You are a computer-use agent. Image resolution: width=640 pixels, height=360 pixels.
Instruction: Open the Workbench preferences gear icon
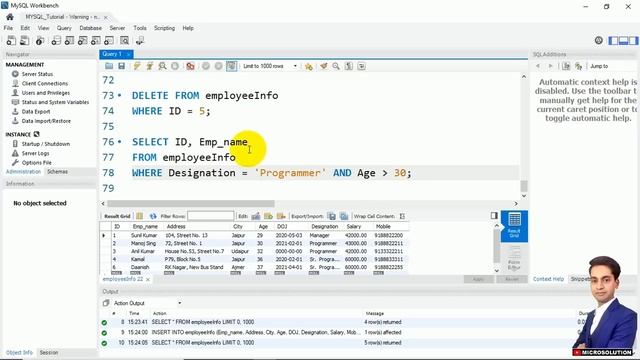[598, 40]
